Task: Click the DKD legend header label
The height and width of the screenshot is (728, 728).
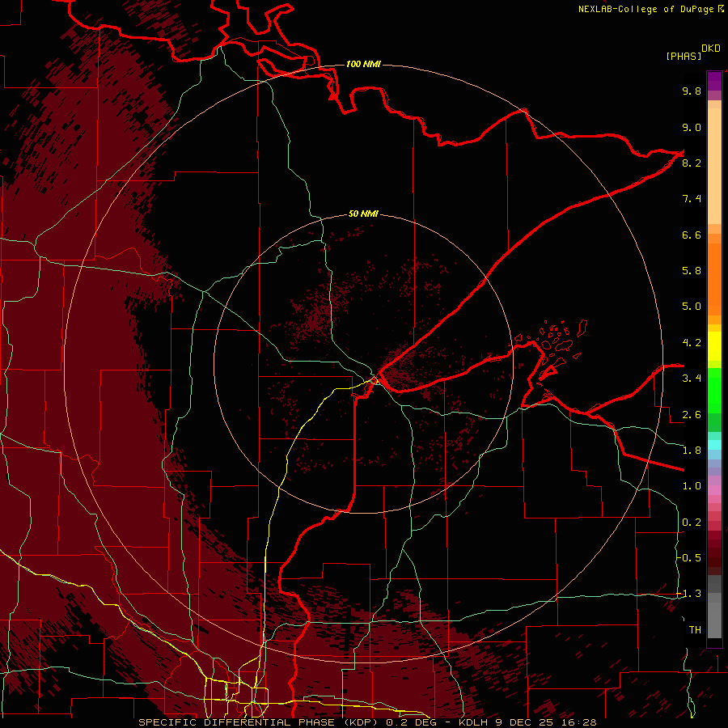Action: coord(711,49)
